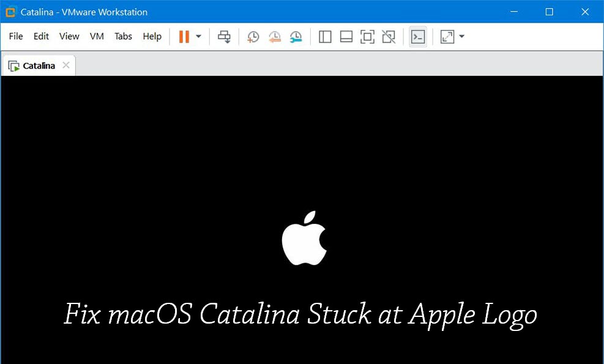Screen dimensions: 604x364
Task: Click Send Ctrl+Alt+Del toolbar icon
Action: 224,37
